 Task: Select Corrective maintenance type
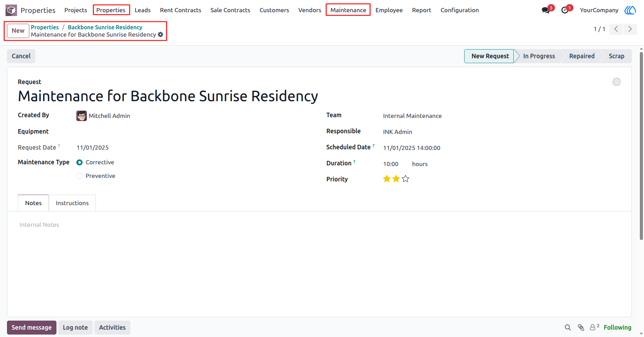pyautogui.click(x=79, y=162)
